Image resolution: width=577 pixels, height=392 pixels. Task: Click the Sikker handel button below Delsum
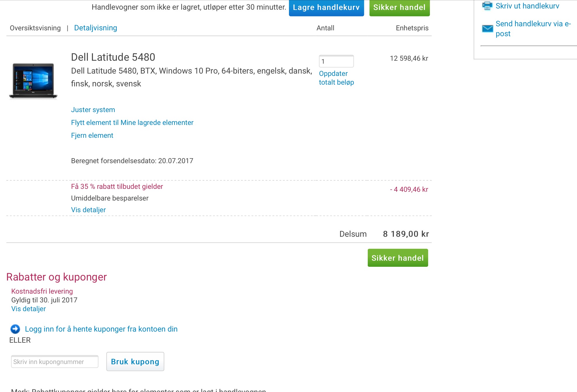(398, 258)
